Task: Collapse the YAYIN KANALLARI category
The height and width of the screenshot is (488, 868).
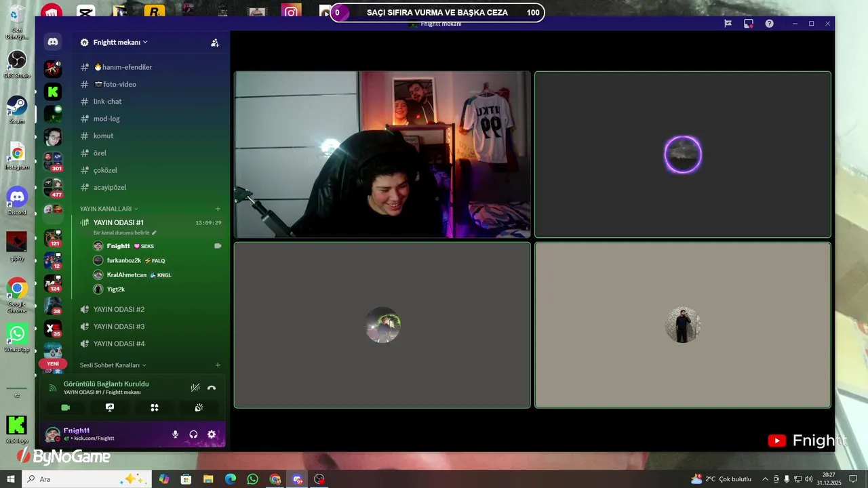Action: tap(108, 209)
